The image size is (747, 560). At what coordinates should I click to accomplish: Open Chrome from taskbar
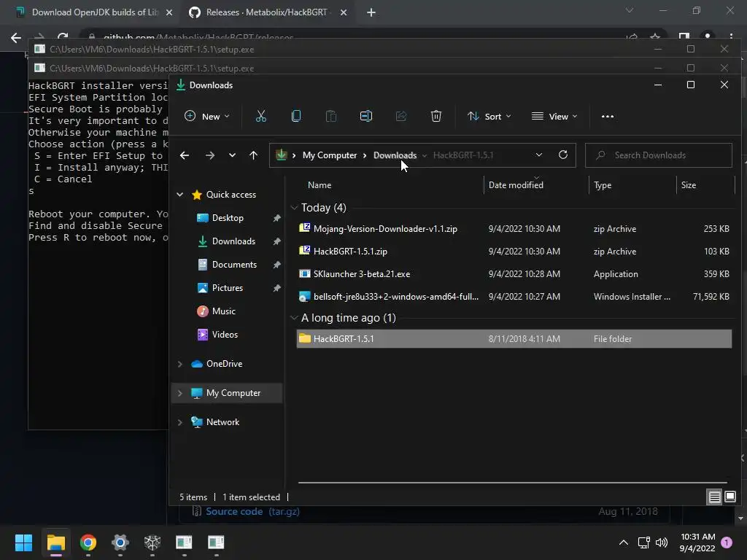(88, 542)
